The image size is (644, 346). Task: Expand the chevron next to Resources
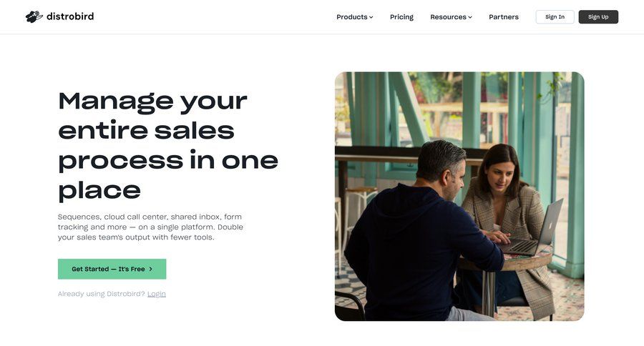click(470, 17)
